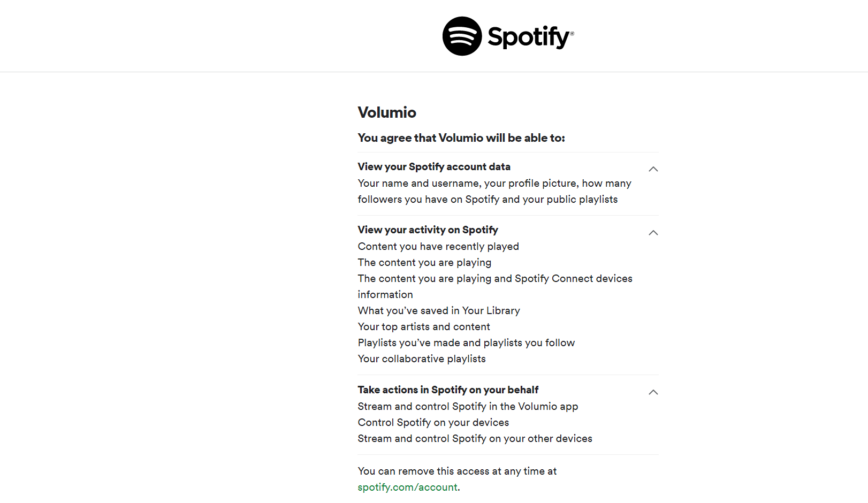Viewport: 868px width, 503px height.
Task: Open the spotify.com/account link
Action: click(x=408, y=487)
